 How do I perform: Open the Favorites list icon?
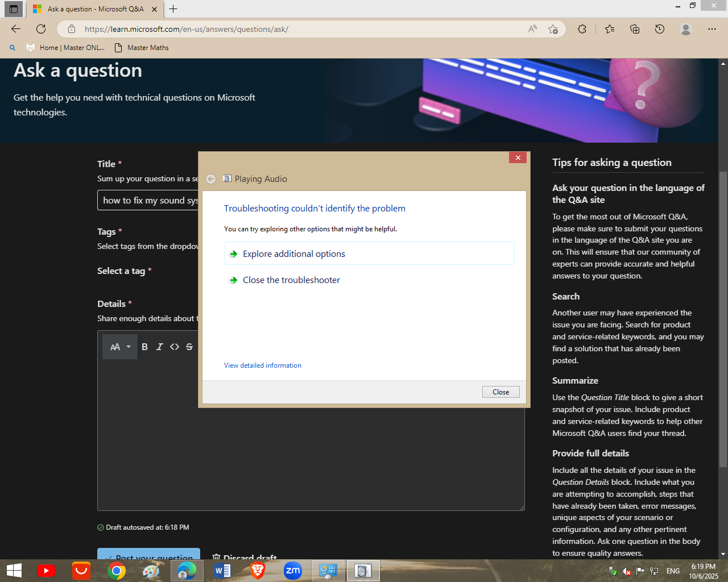[610, 29]
